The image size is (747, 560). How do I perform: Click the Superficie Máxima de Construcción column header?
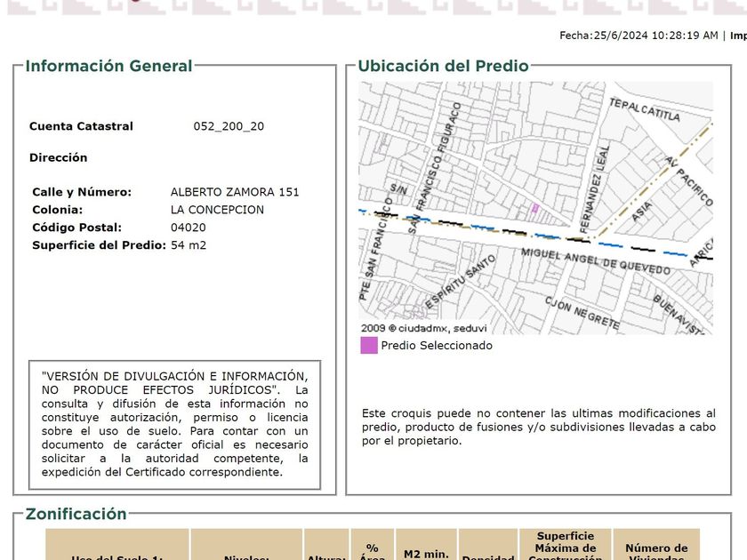pos(565,547)
